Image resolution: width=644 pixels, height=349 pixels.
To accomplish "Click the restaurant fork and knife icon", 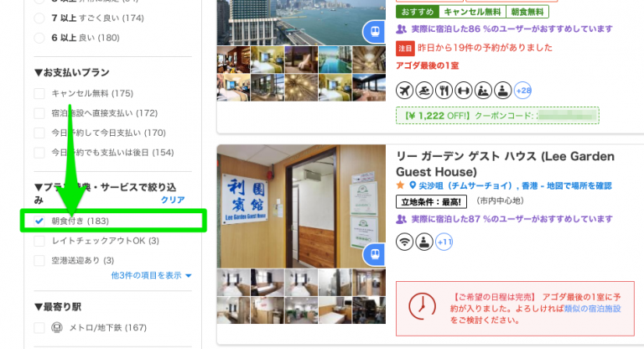I will point(444,91).
